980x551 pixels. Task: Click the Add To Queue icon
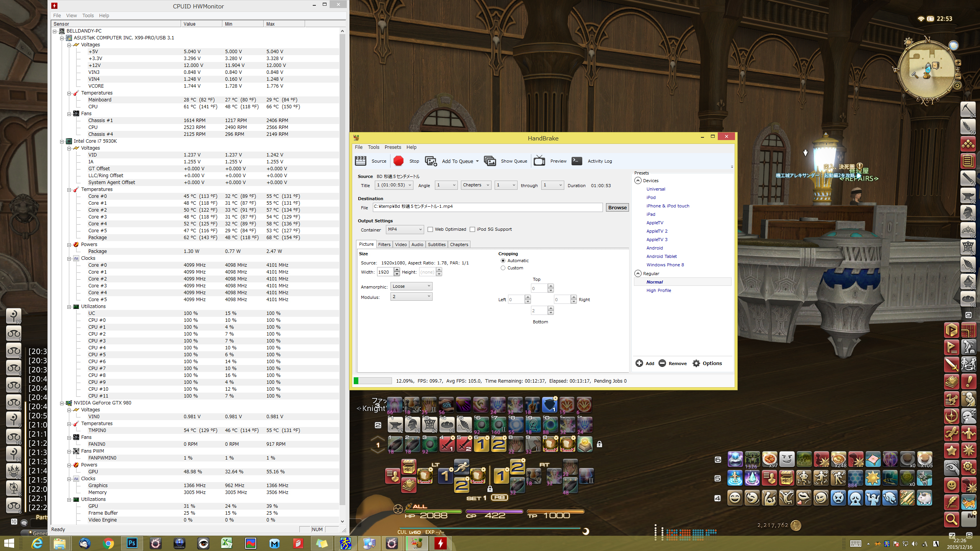click(x=431, y=161)
